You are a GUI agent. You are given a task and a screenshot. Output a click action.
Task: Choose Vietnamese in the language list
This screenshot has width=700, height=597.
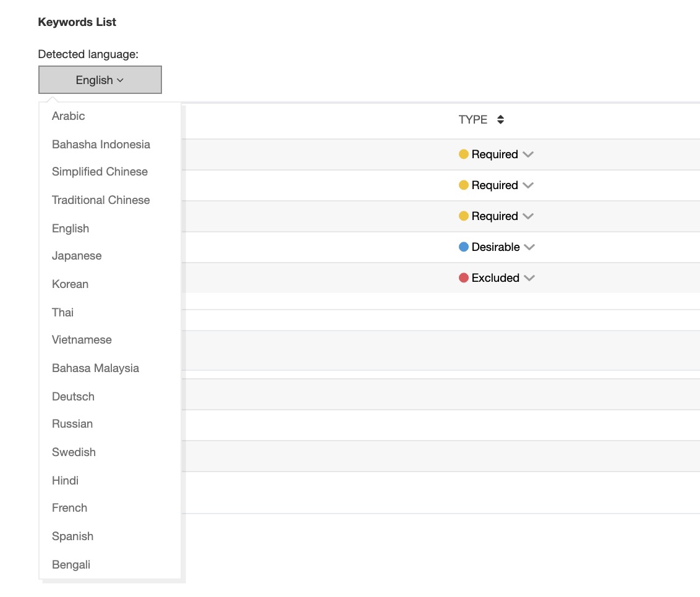point(82,340)
